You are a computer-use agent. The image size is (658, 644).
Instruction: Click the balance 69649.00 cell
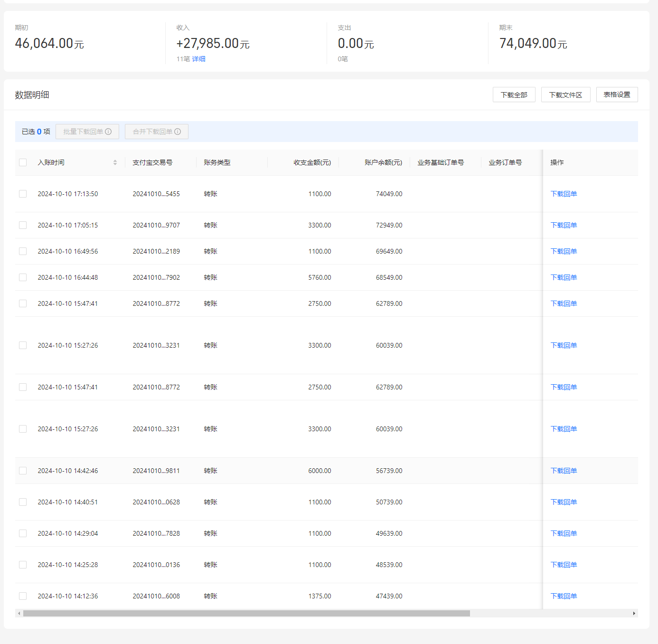[x=389, y=251]
